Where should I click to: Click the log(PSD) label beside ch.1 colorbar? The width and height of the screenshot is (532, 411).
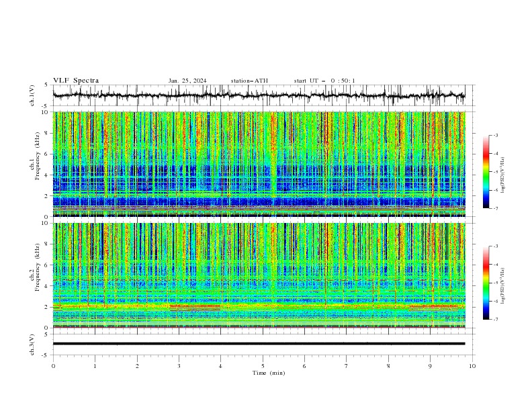[503, 175]
